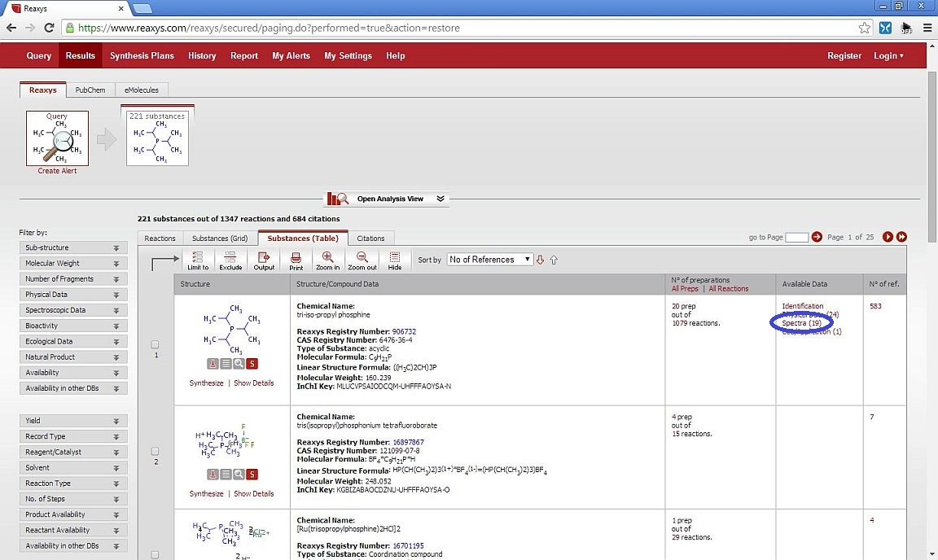Screen dimensions: 938x560
Task: Open the Sort by dropdown
Action: click(490, 260)
